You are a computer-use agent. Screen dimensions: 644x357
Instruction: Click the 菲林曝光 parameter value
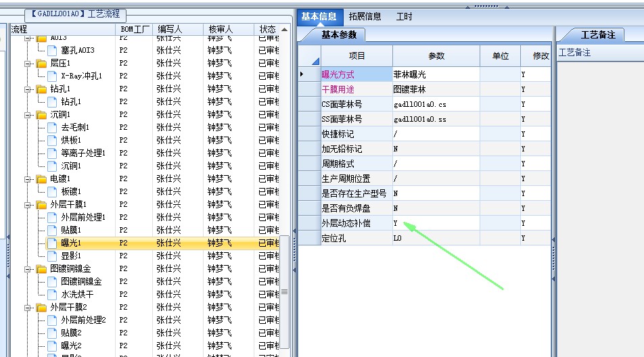(x=436, y=74)
